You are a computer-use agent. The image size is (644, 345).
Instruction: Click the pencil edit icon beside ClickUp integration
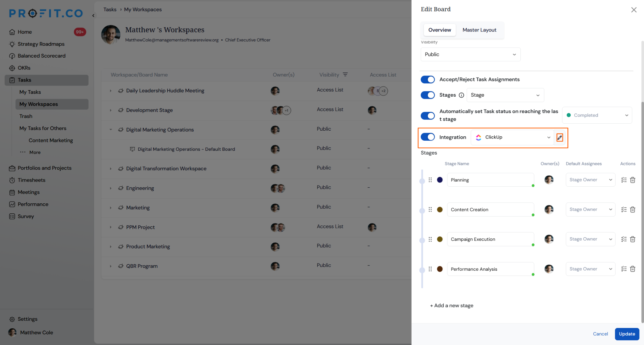coord(559,137)
